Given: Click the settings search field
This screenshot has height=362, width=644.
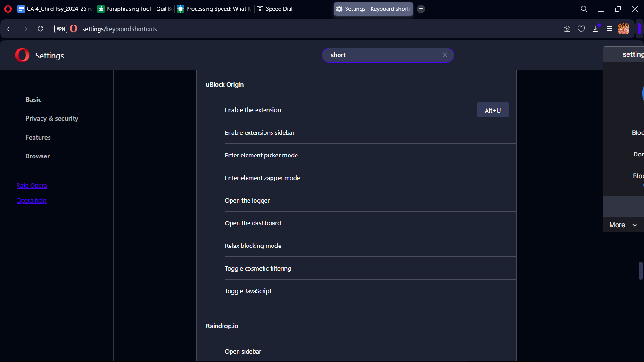Looking at the screenshot, I should 388,55.
